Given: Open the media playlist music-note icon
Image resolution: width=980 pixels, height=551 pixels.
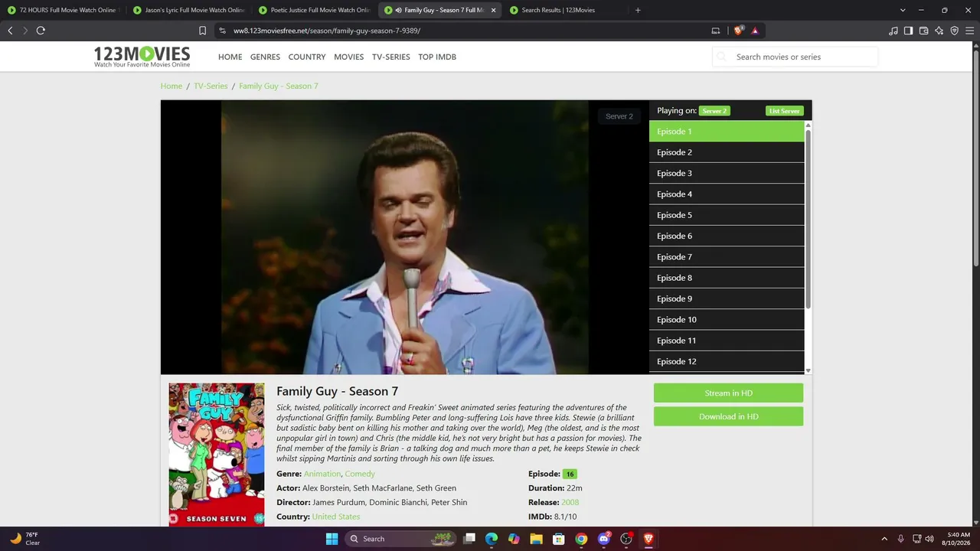Looking at the screenshot, I should click(893, 31).
